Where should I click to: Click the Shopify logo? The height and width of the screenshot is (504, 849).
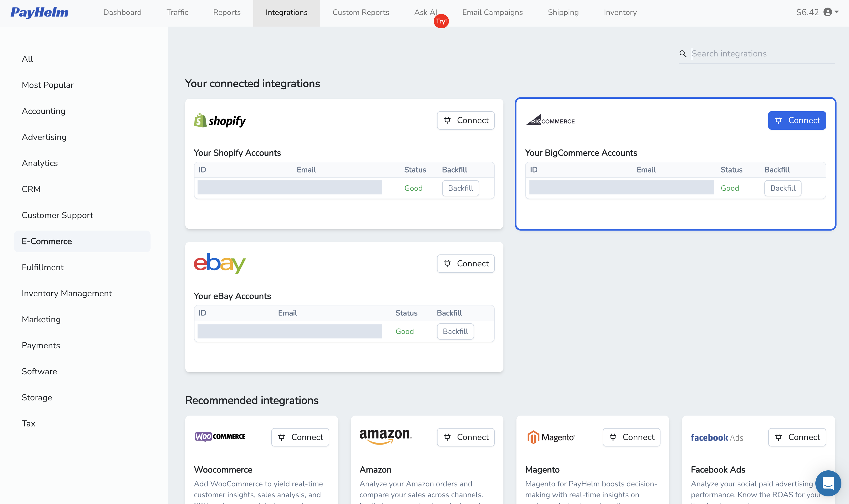click(x=219, y=120)
